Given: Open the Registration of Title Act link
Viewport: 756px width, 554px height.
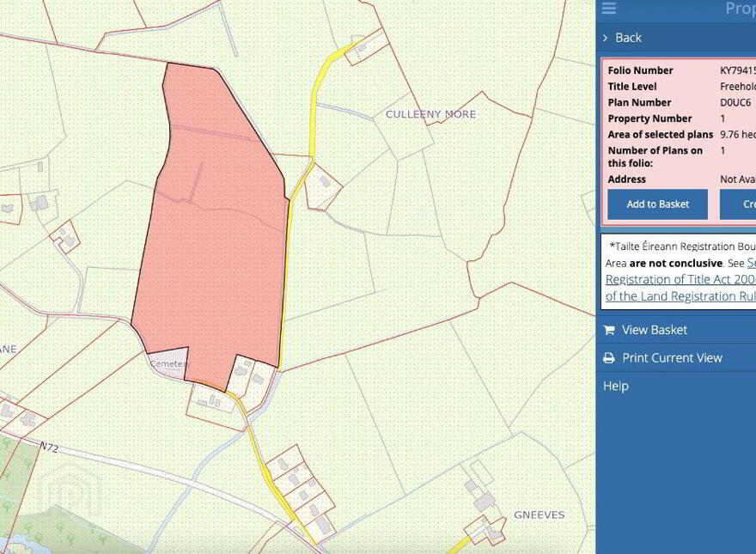Looking at the screenshot, I should 680,279.
